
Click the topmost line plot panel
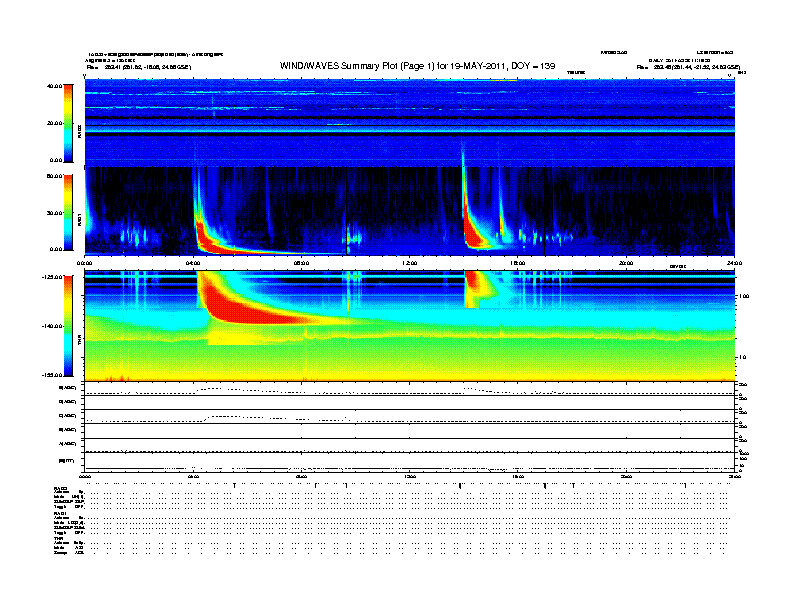click(x=410, y=389)
